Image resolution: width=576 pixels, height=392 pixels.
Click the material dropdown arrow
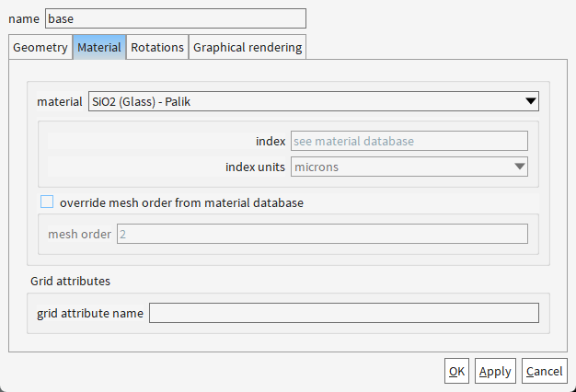point(530,101)
